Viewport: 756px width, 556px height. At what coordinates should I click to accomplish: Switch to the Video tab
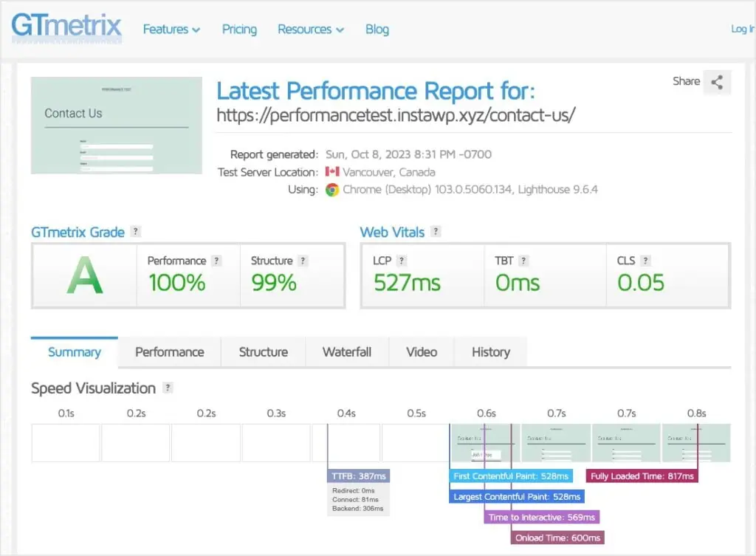421,352
